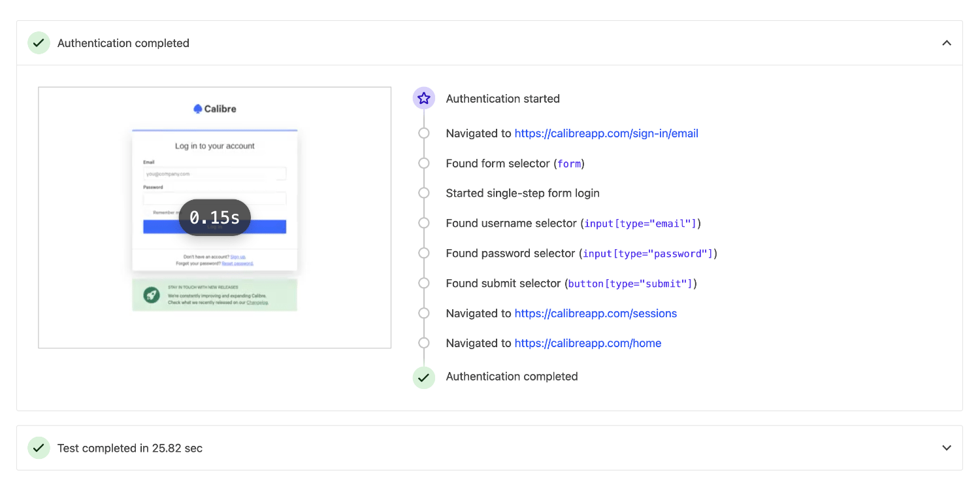Click the Email input field
980x491 pixels.
(x=214, y=172)
